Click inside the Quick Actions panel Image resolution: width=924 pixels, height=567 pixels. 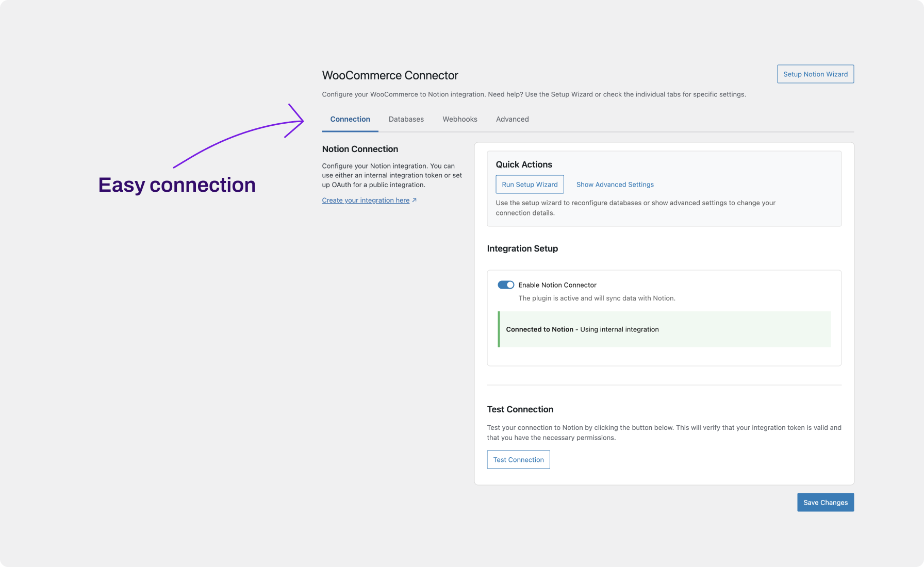(x=664, y=188)
